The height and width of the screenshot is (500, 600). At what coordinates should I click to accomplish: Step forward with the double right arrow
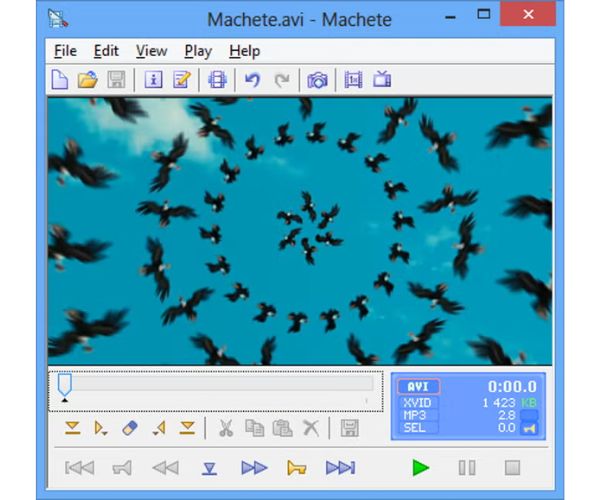pos(254,467)
